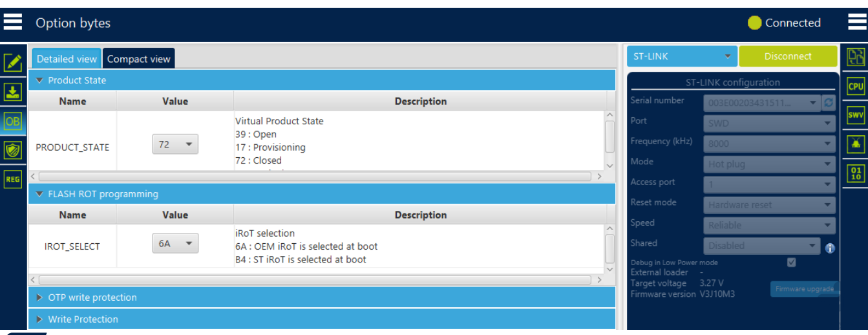Open the PRODUCT_STATE value dropdown

click(x=175, y=144)
